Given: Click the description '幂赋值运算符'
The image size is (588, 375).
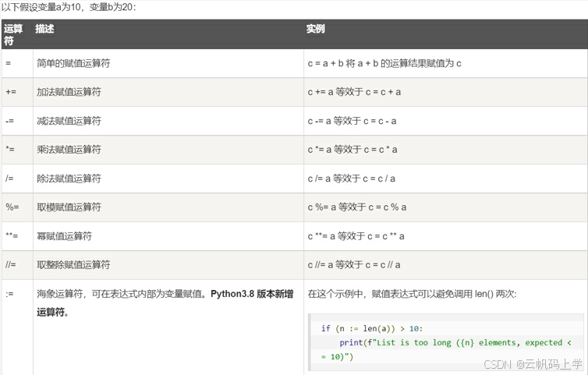Looking at the screenshot, I should pyautogui.click(x=64, y=236).
